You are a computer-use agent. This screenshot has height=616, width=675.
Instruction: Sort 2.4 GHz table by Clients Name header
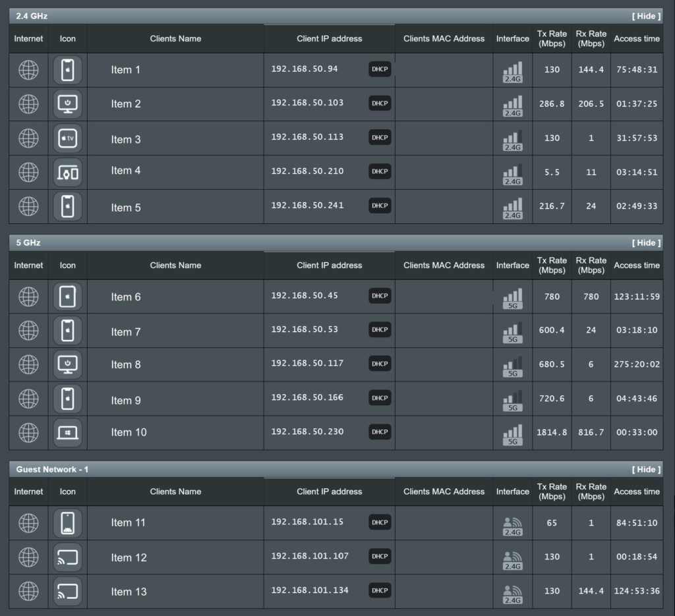tap(175, 39)
